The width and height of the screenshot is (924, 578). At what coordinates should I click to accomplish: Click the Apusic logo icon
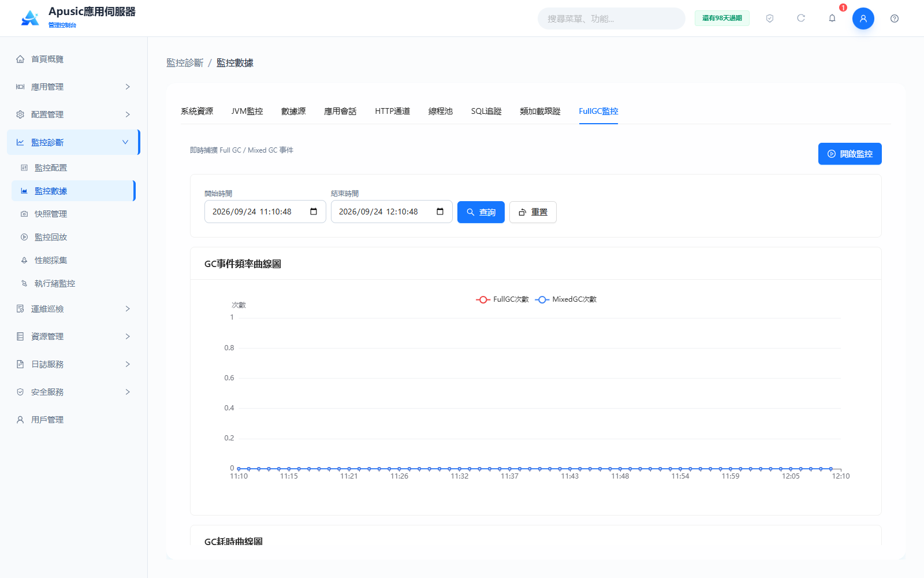click(x=30, y=18)
